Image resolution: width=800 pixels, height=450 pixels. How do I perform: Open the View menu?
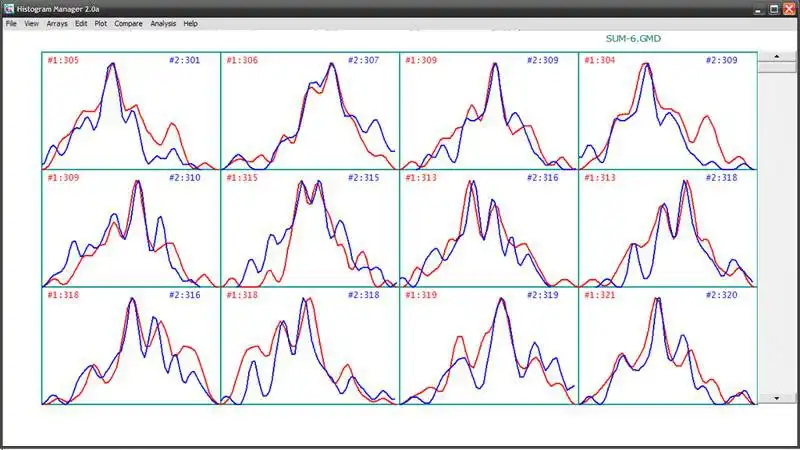tap(31, 23)
